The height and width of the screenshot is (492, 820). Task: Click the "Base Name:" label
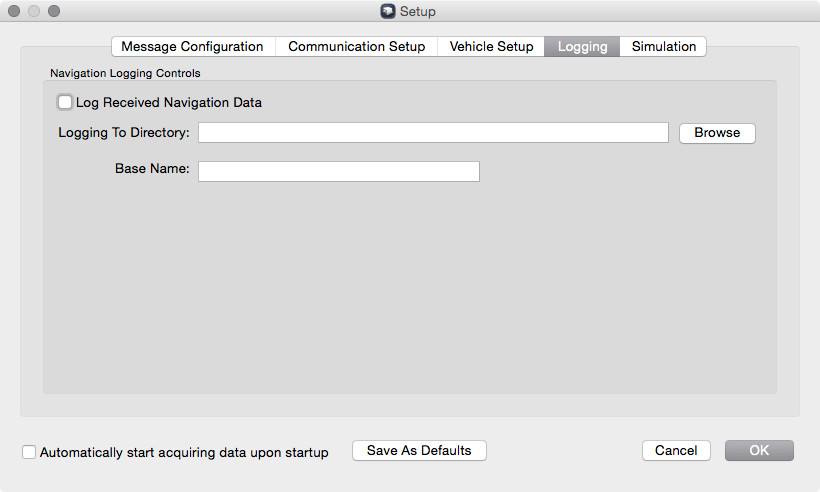point(152,169)
